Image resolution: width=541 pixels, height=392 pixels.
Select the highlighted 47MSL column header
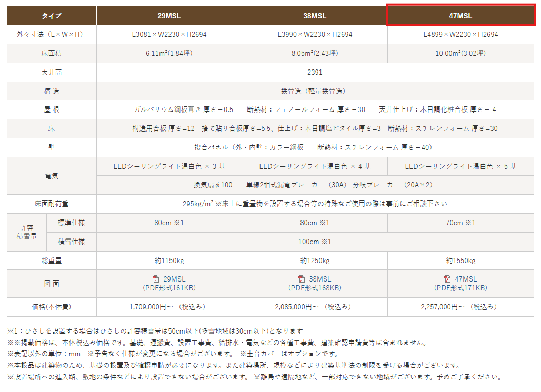(460, 16)
